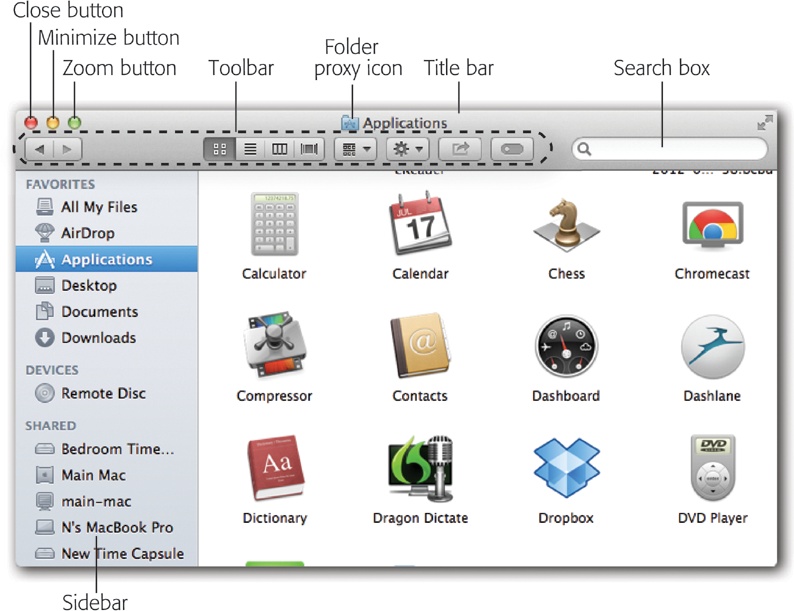The width and height of the screenshot is (794, 611).
Task: Select Bedroom Time... shared item
Action: pos(107,449)
